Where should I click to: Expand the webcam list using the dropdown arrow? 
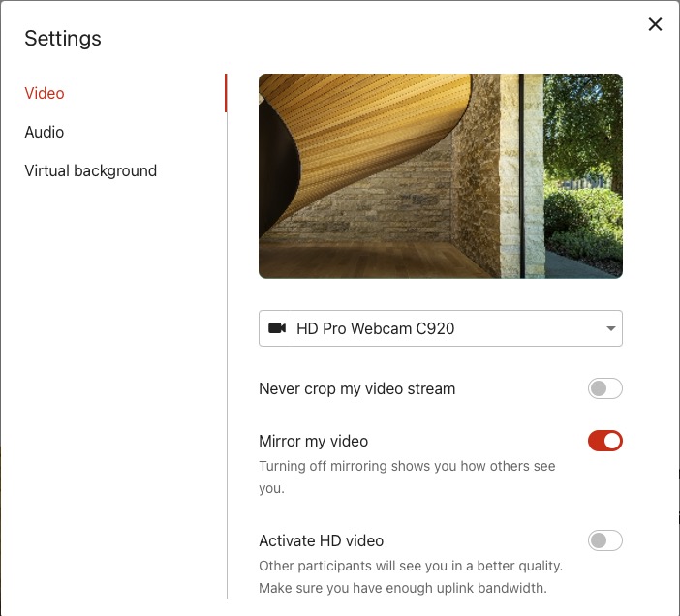pos(610,328)
